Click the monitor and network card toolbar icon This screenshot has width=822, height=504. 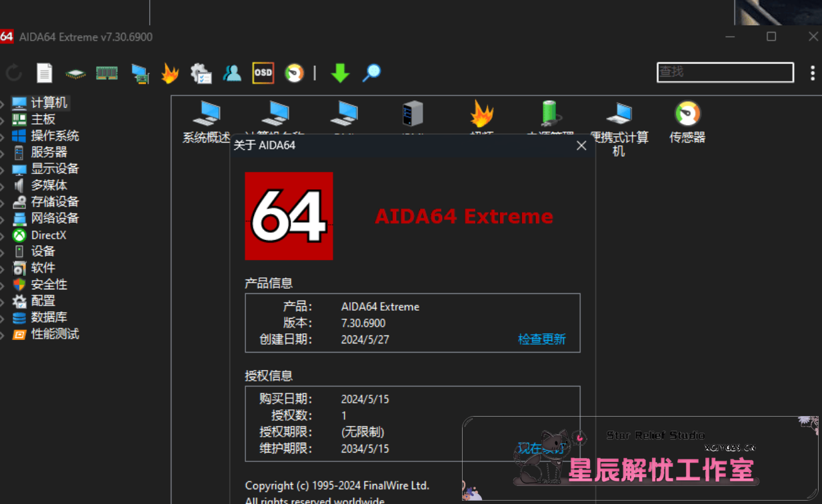pyautogui.click(x=139, y=73)
